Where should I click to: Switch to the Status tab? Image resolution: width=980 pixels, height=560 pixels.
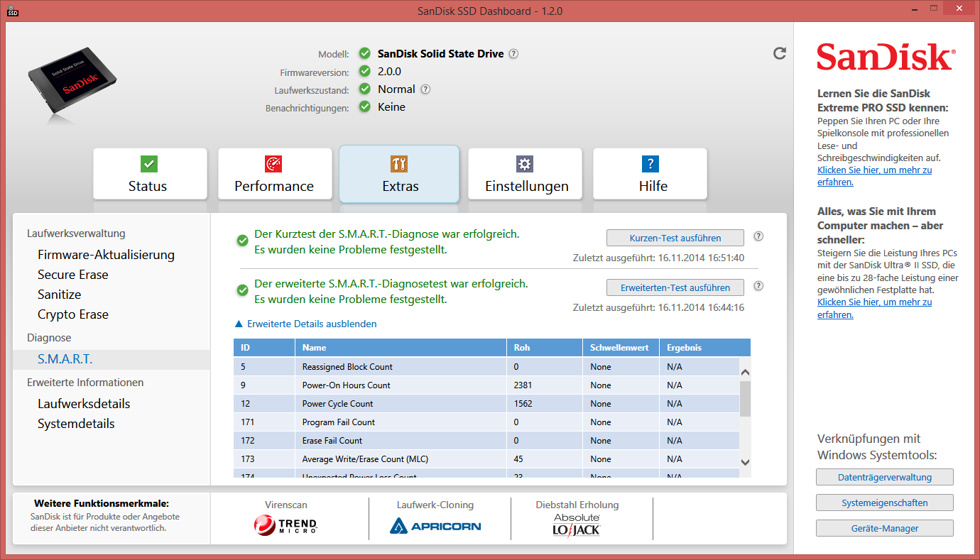click(x=150, y=173)
